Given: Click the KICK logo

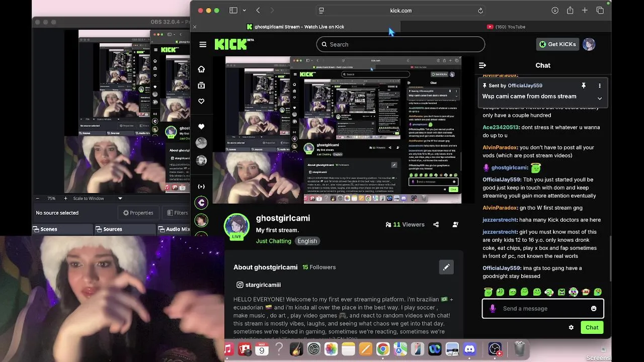Looking at the screenshot, I should (x=234, y=44).
